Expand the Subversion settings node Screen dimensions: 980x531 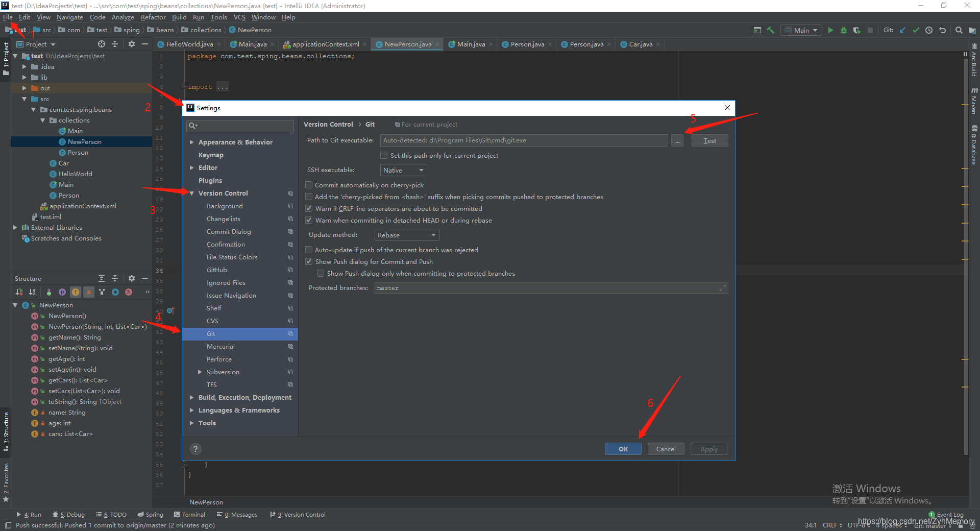pyautogui.click(x=200, y=372)
